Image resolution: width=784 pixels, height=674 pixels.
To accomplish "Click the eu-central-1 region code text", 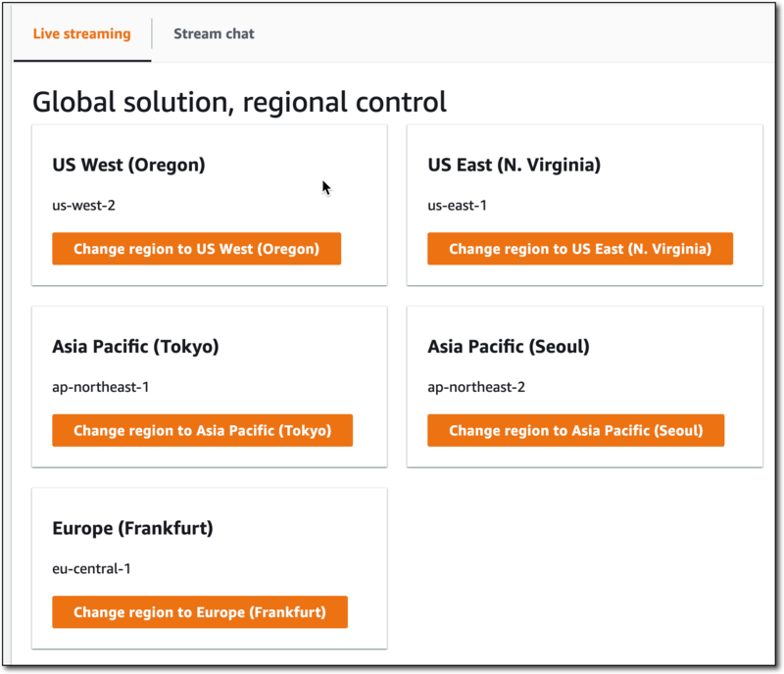I will (x=90, y=568).
